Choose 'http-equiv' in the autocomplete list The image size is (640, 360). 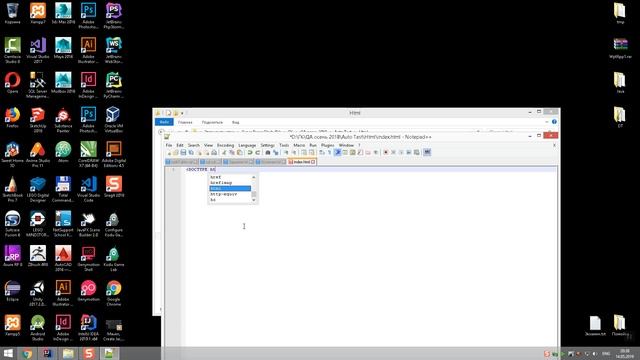[x=230, y=194]
